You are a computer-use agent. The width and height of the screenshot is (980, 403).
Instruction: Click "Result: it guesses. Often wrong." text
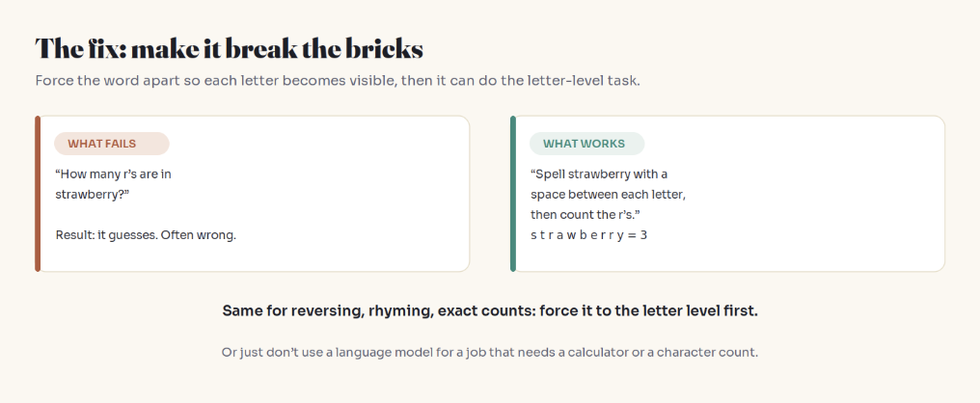[x=146, y=235]
